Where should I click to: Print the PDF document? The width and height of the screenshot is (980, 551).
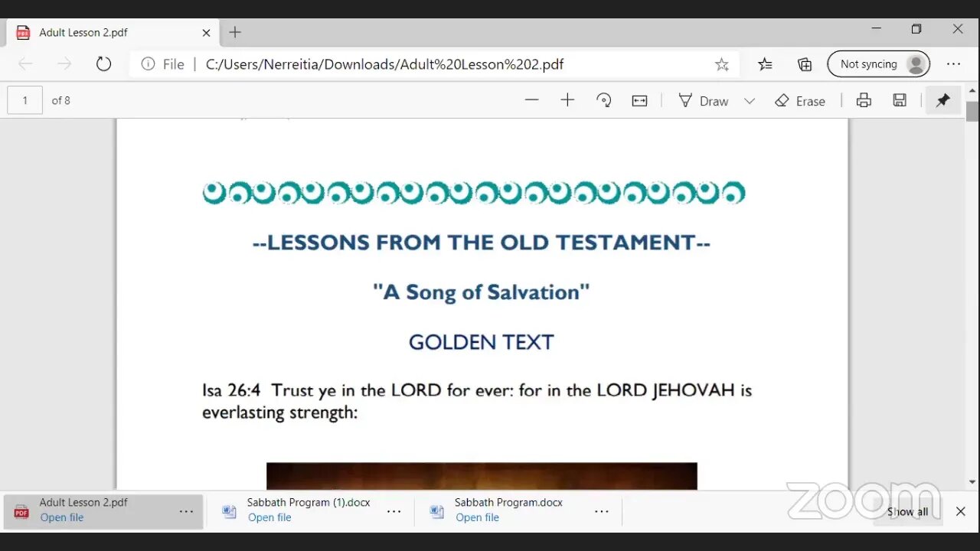point(864,100)
